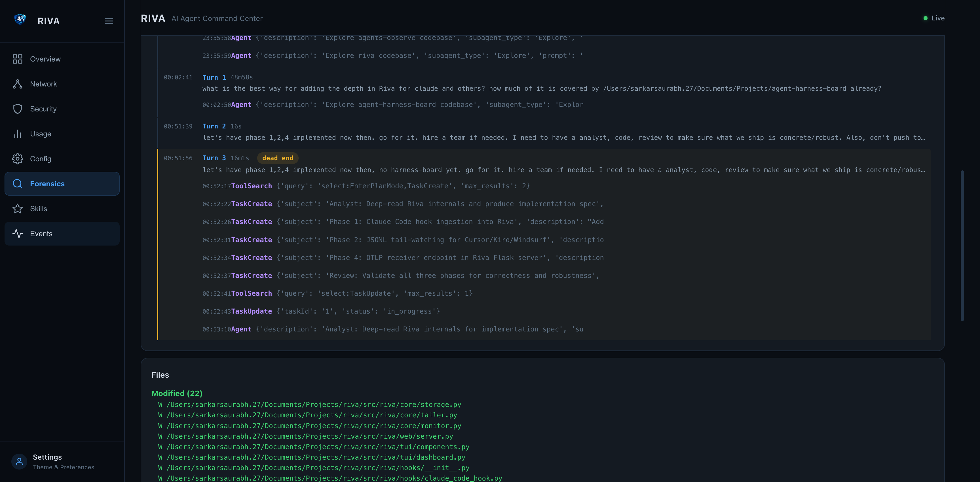Screen dimensions: 980x482
Task: Click the Network nodes icon
Action: click(18, 84)
